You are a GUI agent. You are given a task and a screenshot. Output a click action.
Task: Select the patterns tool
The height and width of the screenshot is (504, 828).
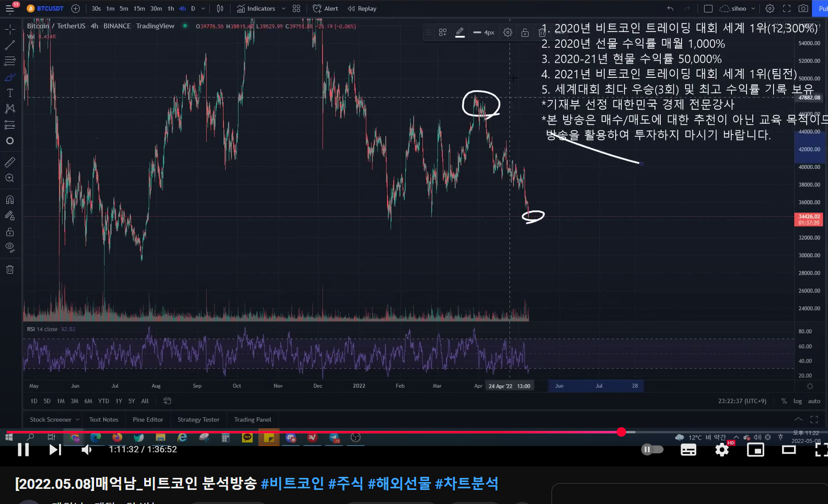tap(10, 109)
